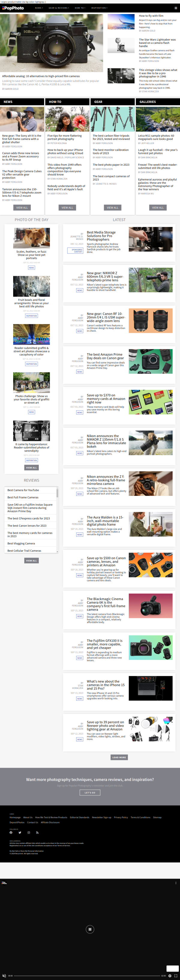The height and width of the screenshot is (980, 180).
Task: Expand the How To navigation dropdown
Action: coord(80,8)
